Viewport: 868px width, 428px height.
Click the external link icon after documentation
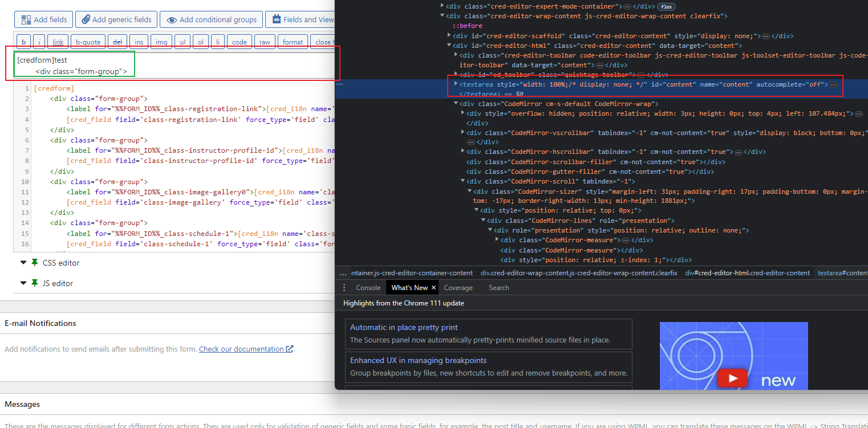click(290, 349)
